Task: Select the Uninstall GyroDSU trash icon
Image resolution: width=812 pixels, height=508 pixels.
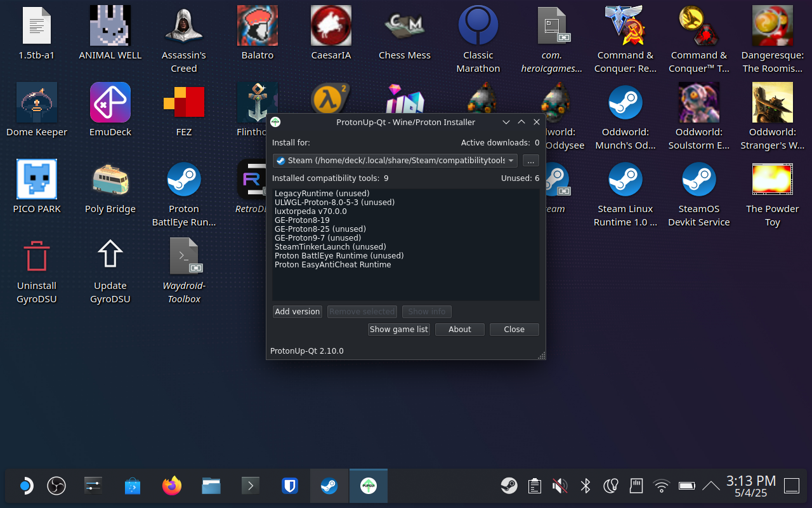Action: tap(37, 256)
